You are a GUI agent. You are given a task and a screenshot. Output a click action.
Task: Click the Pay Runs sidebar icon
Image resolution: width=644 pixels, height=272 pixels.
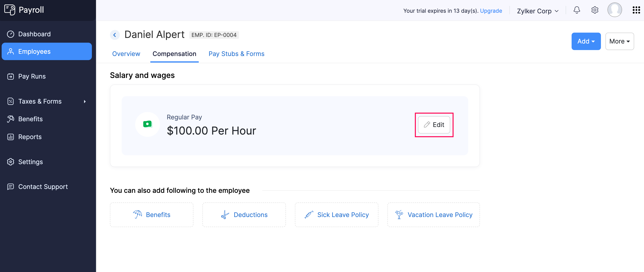click(x=11, y=76)
